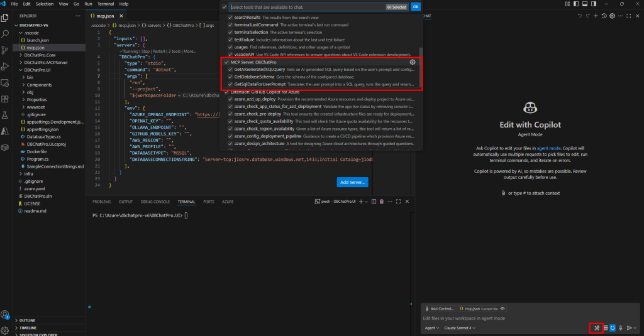This screenshot has width=644, height=336.
Task: Open the Source Control view
Action: click(5, 50)
